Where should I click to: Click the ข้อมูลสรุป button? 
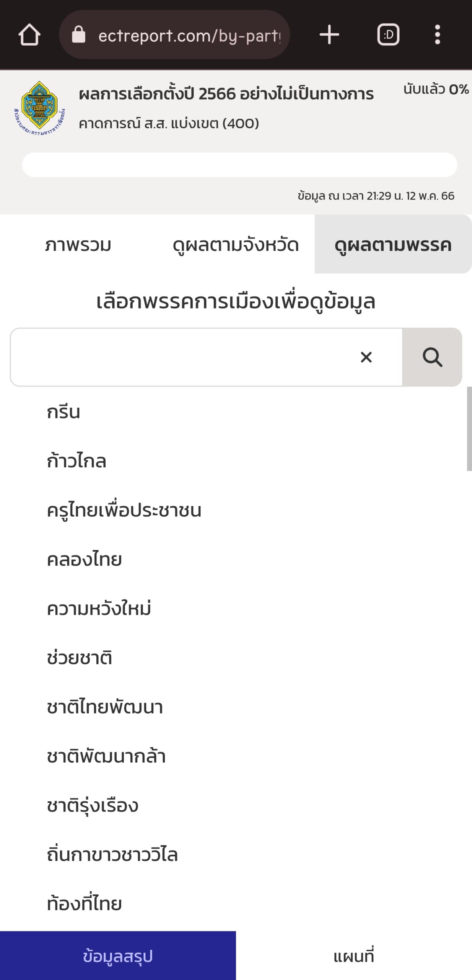click(118, 956)
